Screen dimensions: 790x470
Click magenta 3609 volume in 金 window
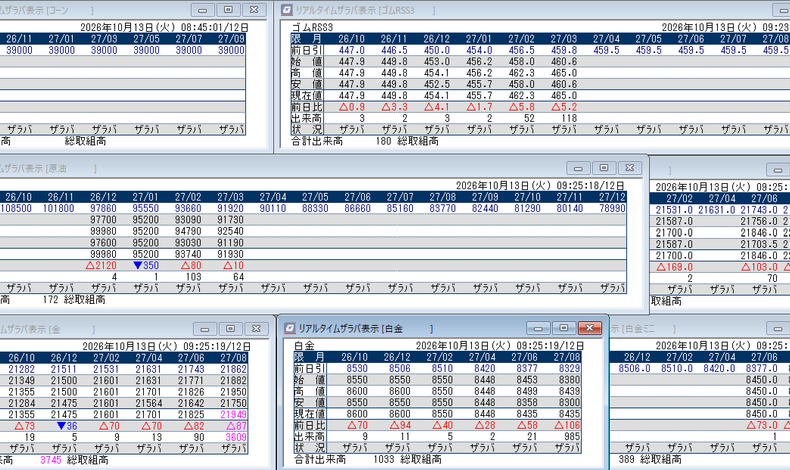[236, 437]
